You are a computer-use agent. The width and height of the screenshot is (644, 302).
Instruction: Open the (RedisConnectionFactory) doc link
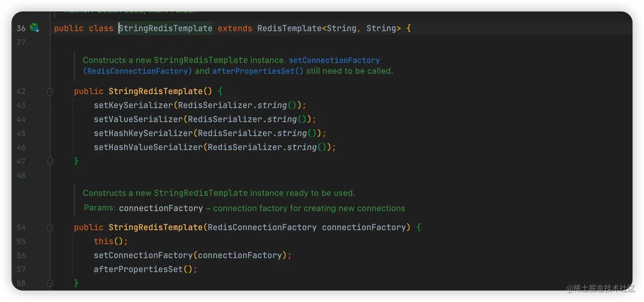pyautogui.click(x=138, y=71)
